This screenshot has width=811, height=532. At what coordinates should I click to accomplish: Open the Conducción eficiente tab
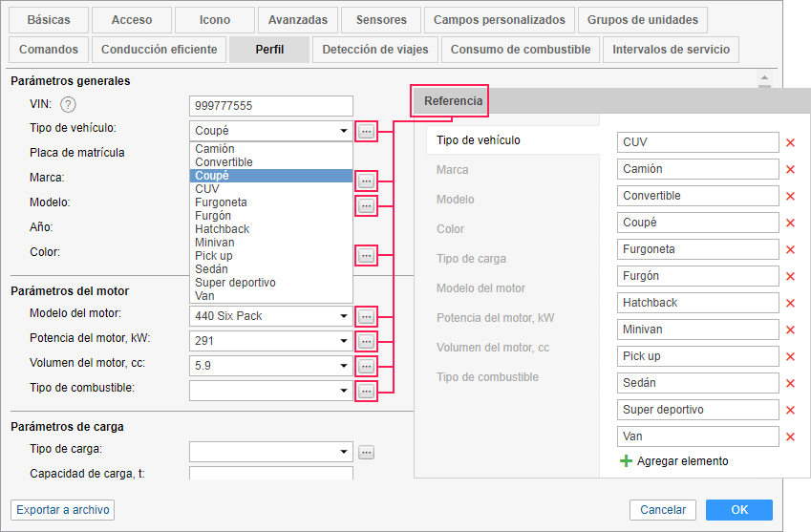(160, 50)
